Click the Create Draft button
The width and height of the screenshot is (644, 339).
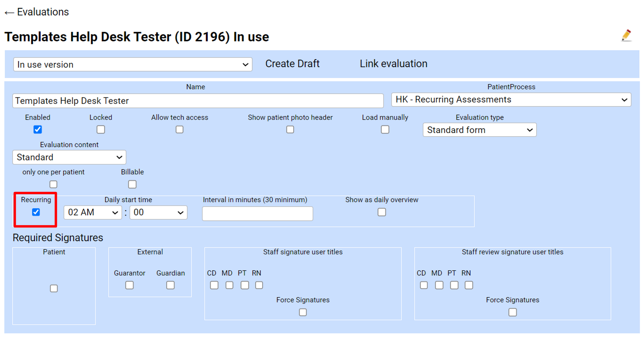click(x=292, y=63)
